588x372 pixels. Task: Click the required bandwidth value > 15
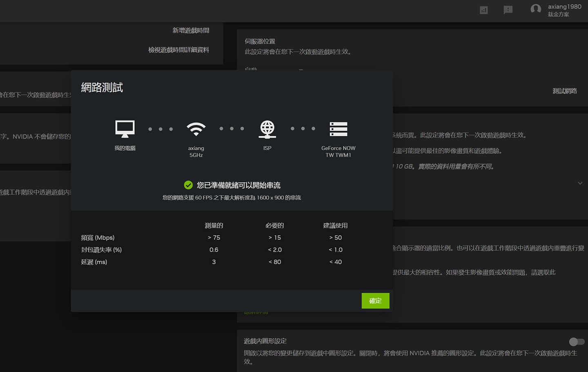pos(275,238)
